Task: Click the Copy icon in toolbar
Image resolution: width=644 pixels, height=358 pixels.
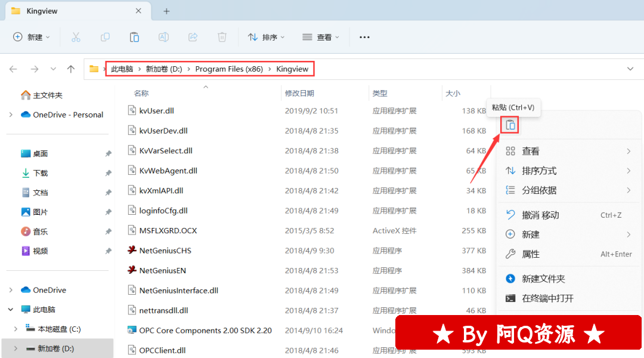Action: point(105,38)
